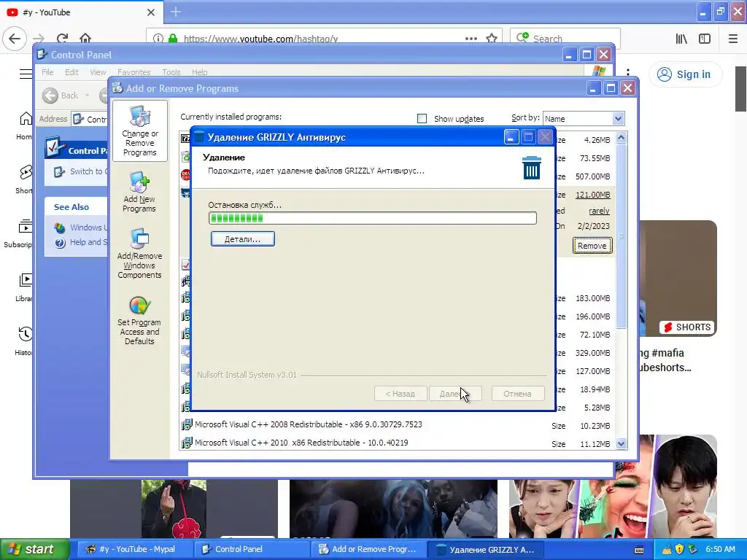Click the 507.00MB size value
This screenshot has height=560, width=747.
point(592,176)
